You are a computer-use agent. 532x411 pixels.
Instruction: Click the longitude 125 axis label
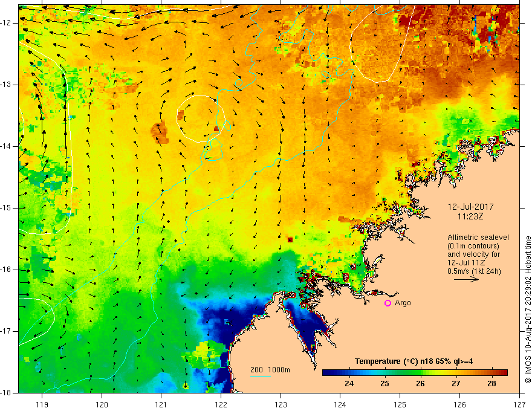(x=400, y=404)
